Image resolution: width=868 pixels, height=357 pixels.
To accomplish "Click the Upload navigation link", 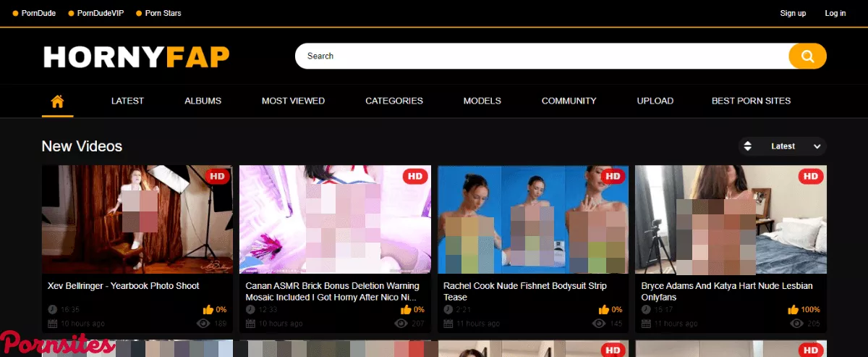I will point(655,101).
